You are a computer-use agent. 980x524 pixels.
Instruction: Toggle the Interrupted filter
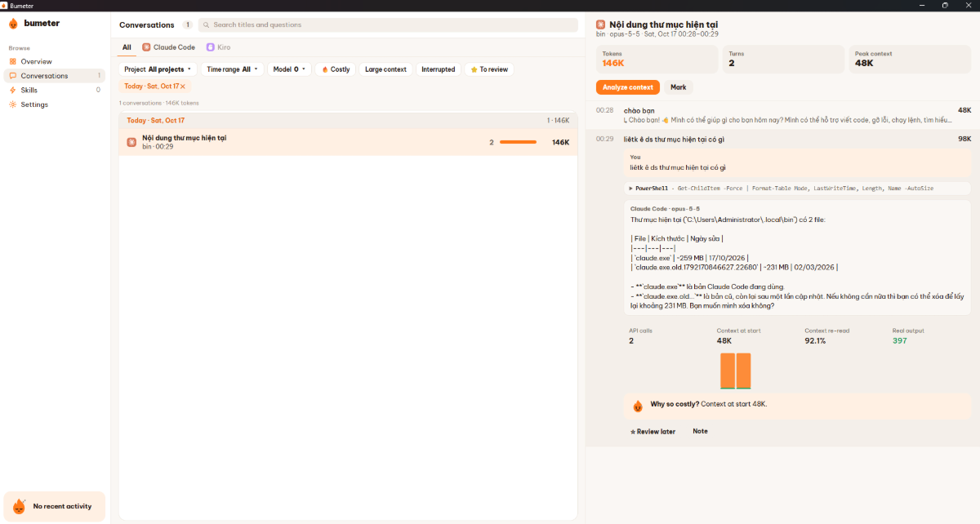coord(438,69)
